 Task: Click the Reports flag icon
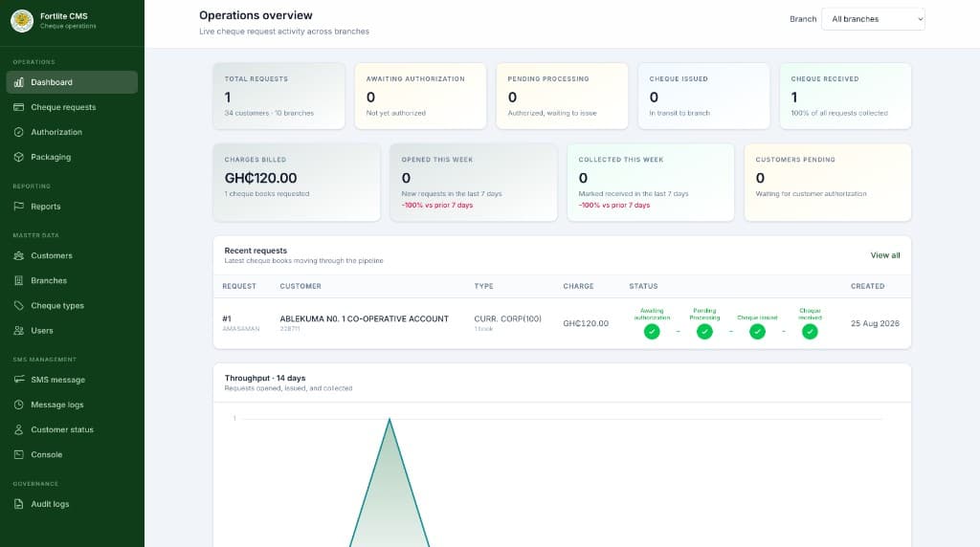pos(19,206)
